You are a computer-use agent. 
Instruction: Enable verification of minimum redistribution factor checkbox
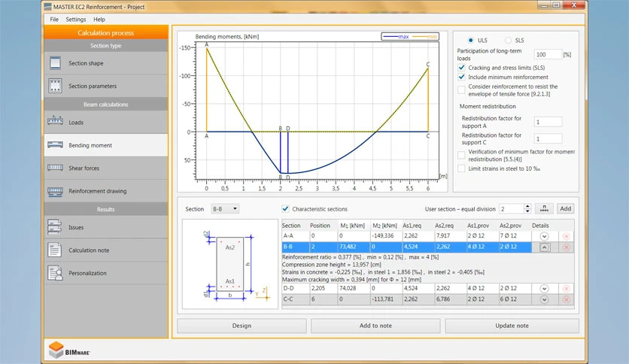[x=462, y=155]
